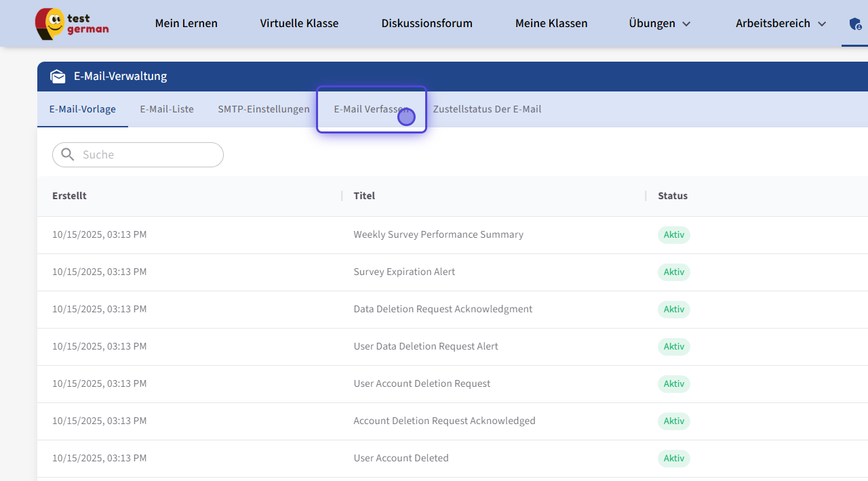
Task: Go to Virtuelle Klasse
Action: 299,24
